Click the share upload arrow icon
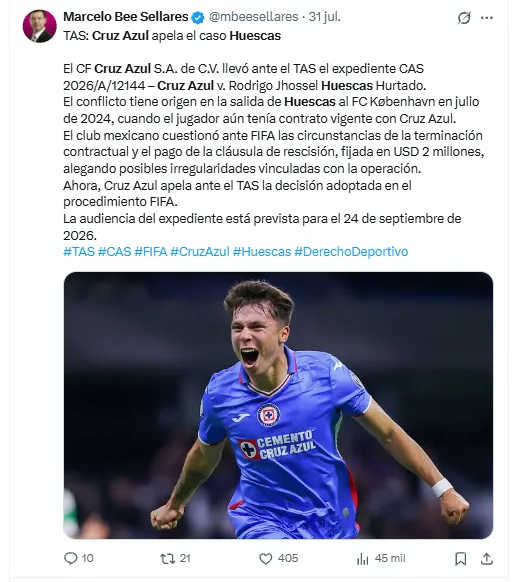 (x=486, y=559)
